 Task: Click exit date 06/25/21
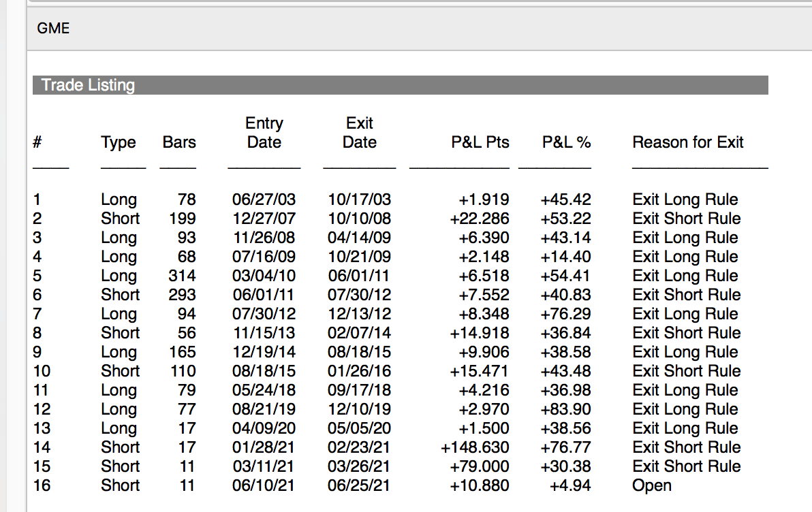tap(359, 485)
